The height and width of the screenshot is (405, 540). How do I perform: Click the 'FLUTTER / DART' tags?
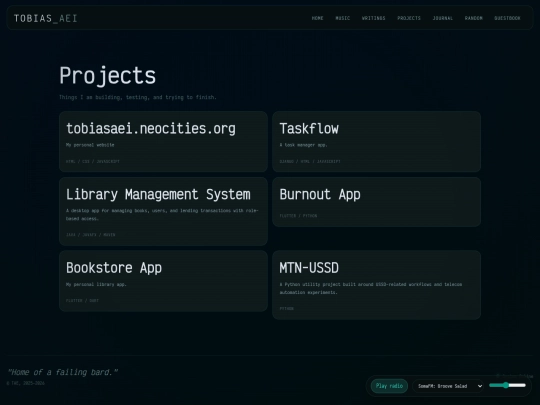coord(82,300)
